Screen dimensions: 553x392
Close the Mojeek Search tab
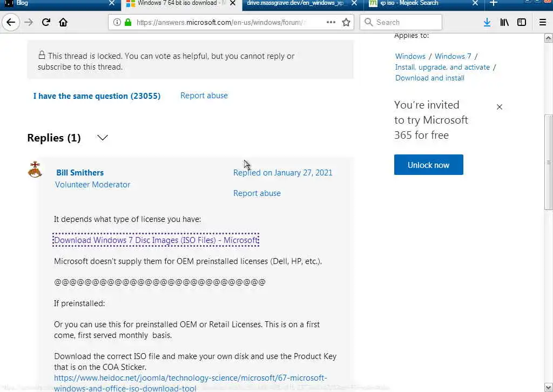click(x=475, y=3)
